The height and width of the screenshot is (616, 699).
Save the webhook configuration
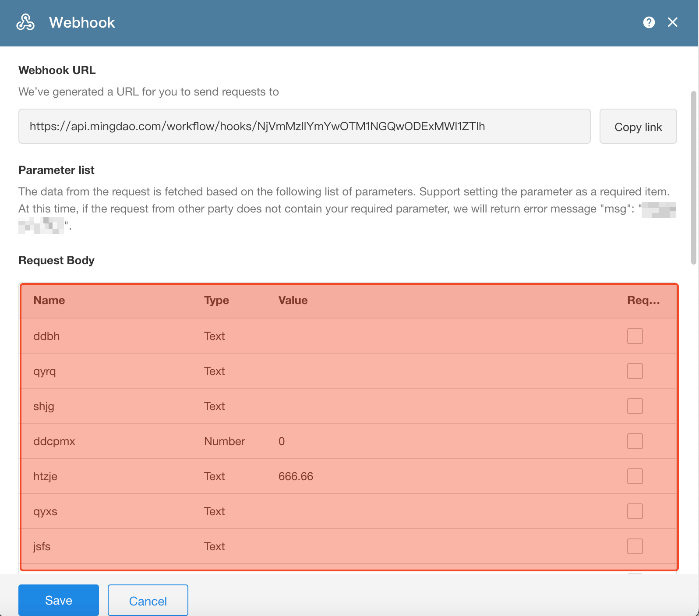coord(59,600)
